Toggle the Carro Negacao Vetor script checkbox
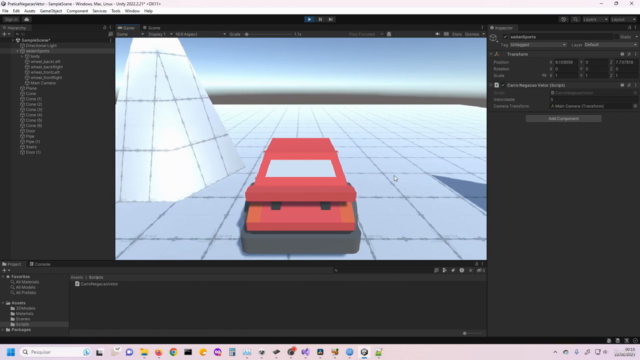 tap(503, 85)
